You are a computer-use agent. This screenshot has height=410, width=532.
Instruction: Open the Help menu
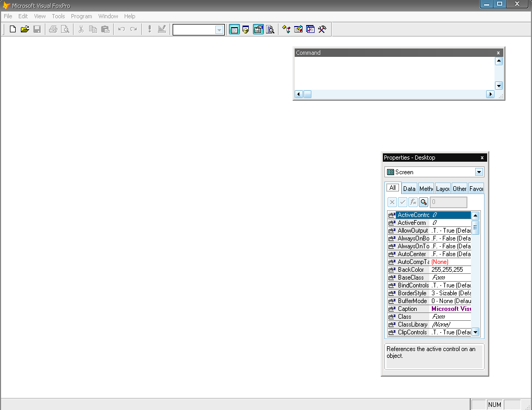tap(129, 16)
